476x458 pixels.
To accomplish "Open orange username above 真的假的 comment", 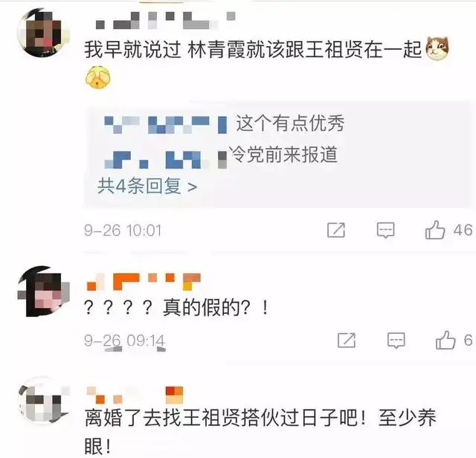I will point(144,282).
